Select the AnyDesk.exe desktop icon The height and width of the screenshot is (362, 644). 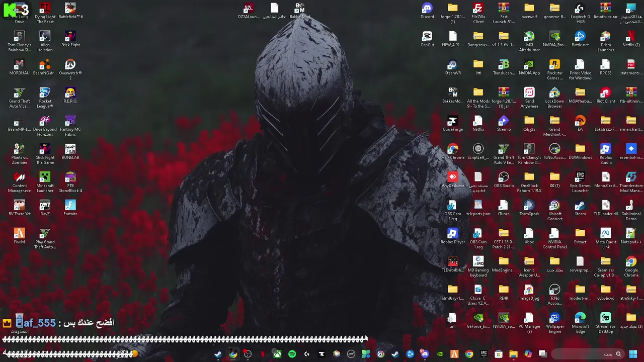(x=452, y=180)
